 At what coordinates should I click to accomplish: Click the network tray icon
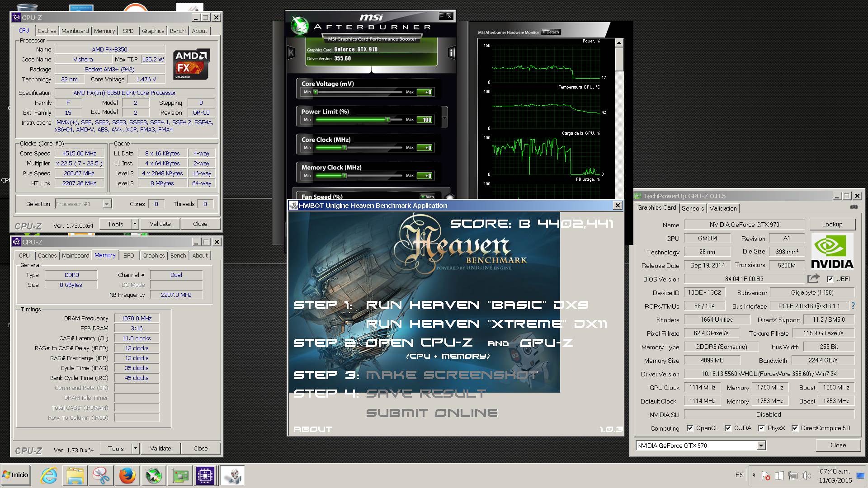tap(793, 476)
